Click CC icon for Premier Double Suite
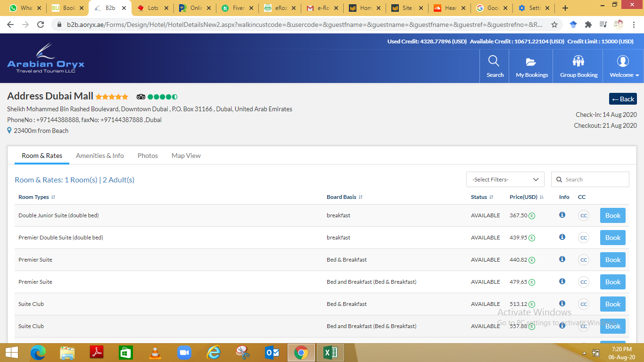The height and width of the screenshot is (362, 644). pos(584,238)
